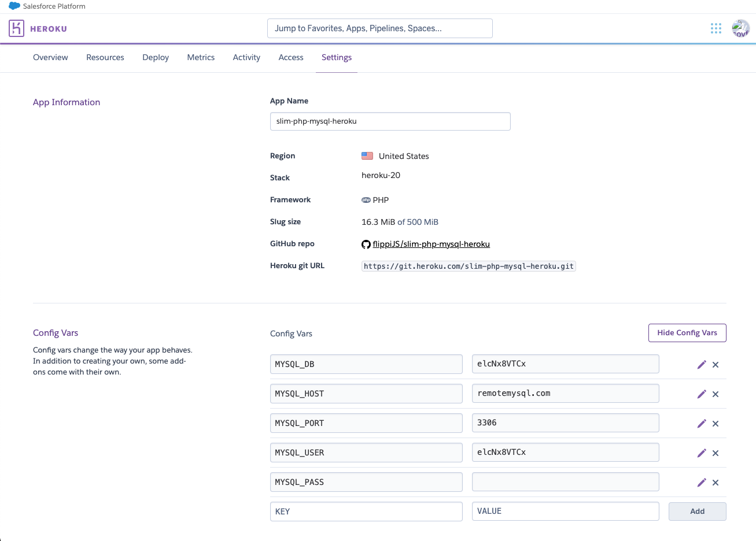
Task: Click the PHP framework icon
Action: pos(366,200)
